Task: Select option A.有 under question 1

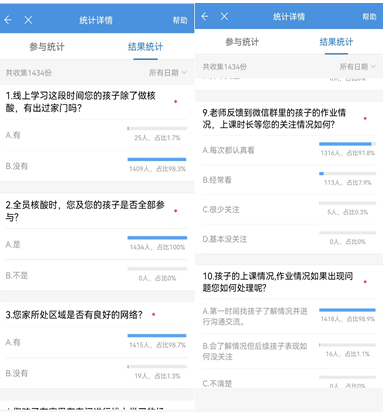Action: (x=97, y=135)
